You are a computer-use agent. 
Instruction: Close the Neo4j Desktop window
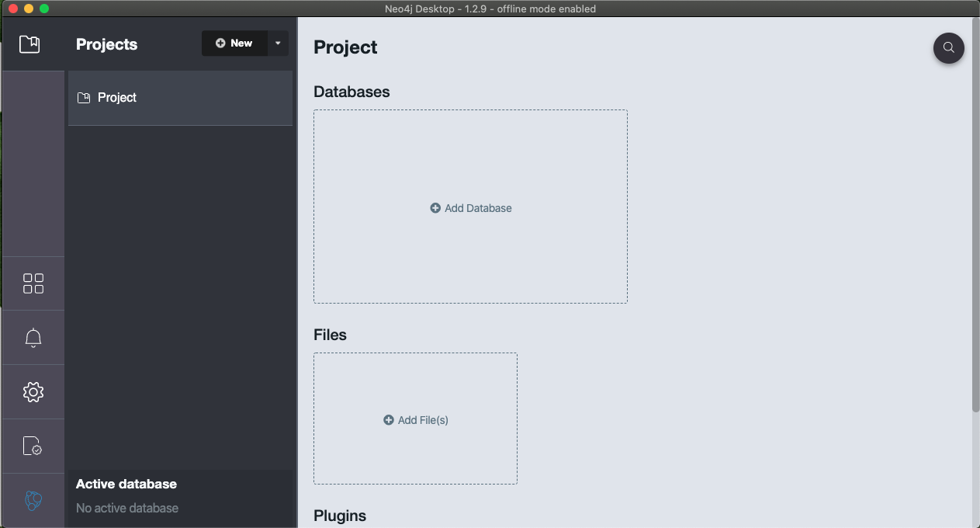click(12, 9)
